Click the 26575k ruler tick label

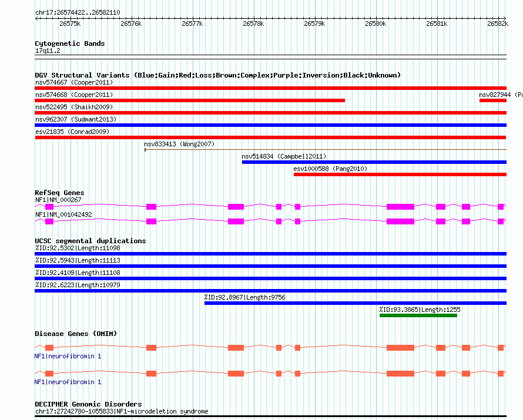(70, 23)
